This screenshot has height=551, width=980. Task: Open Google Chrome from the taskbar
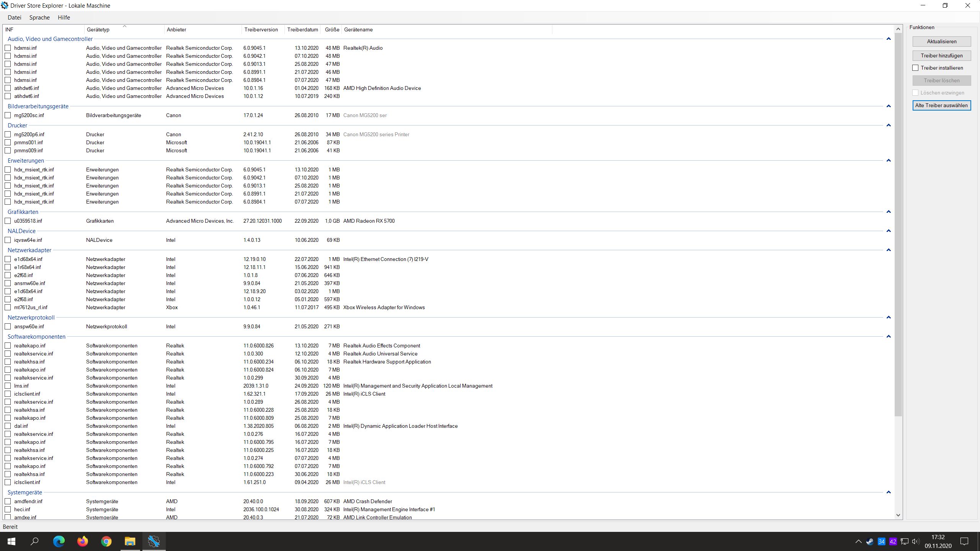pyautogui.click(x=106, y=541)
